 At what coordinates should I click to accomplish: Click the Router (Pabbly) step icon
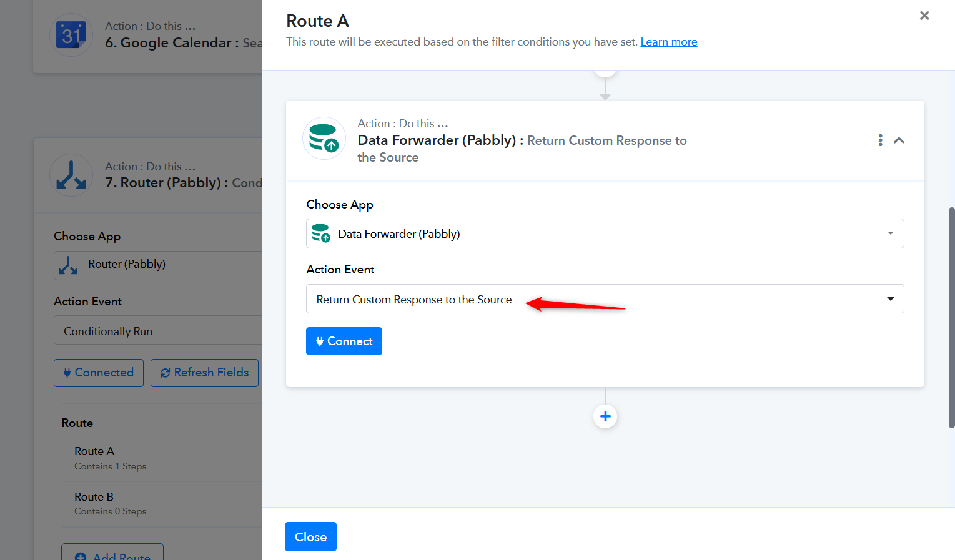pos(71,175)
